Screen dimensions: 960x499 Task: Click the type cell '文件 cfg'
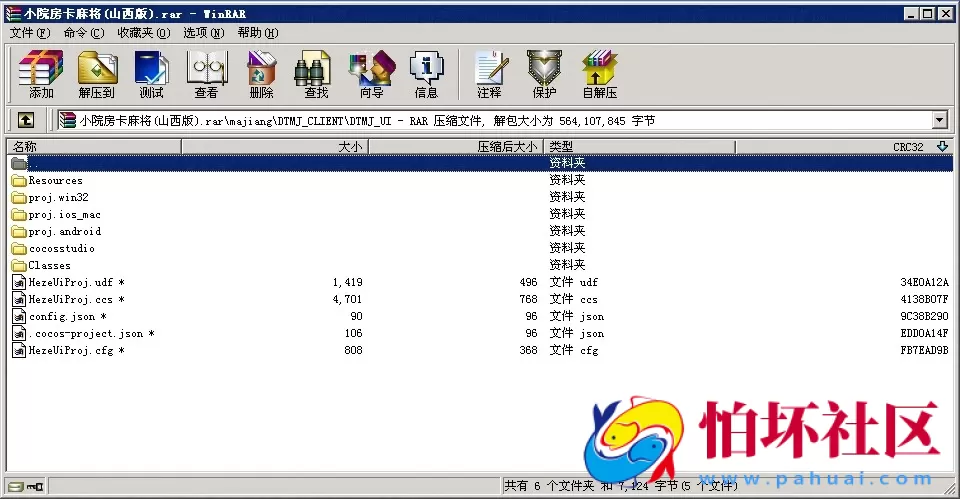(573, 350)
